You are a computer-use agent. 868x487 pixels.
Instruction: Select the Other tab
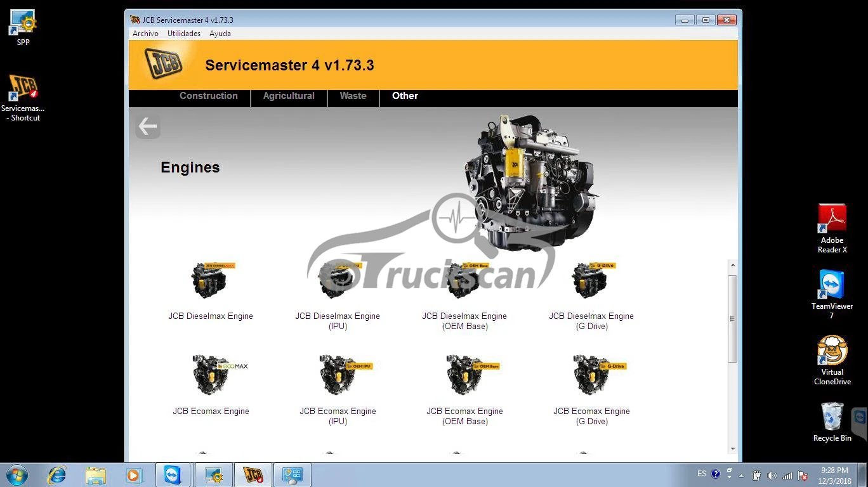(405, 96)
